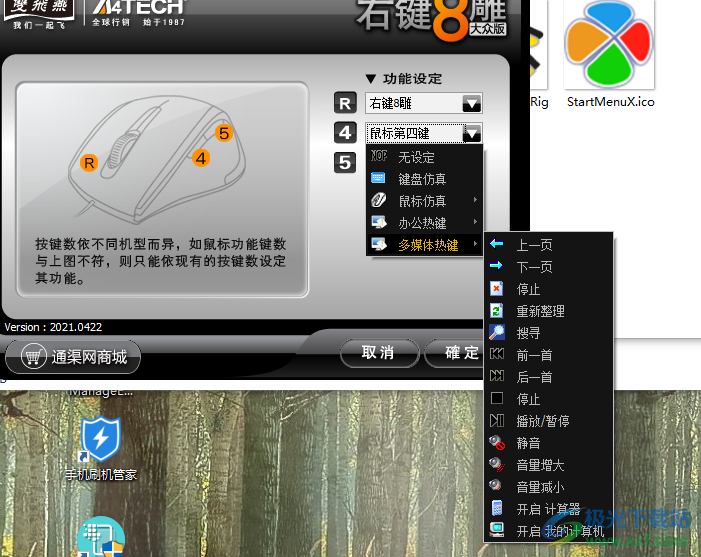Image resolution: width=701 pixels, height=557 pixels.
Task: Click the multimedia hotkey icon
Action: point(379,244)
